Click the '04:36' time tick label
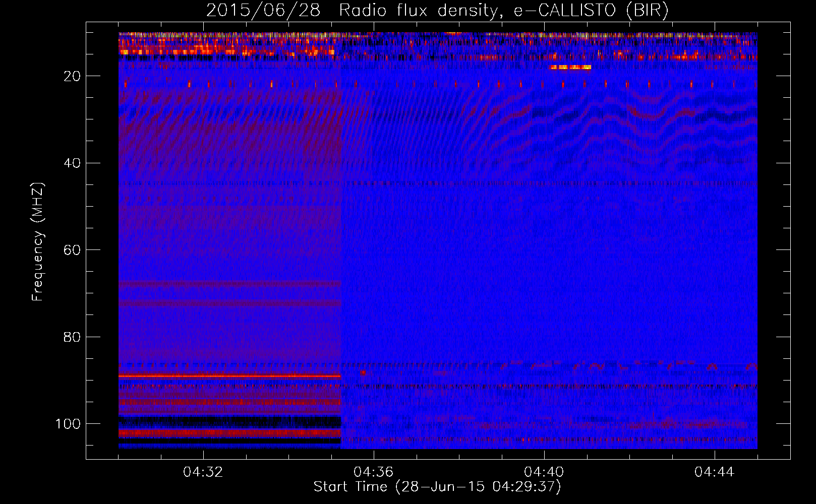 point(374,472)
